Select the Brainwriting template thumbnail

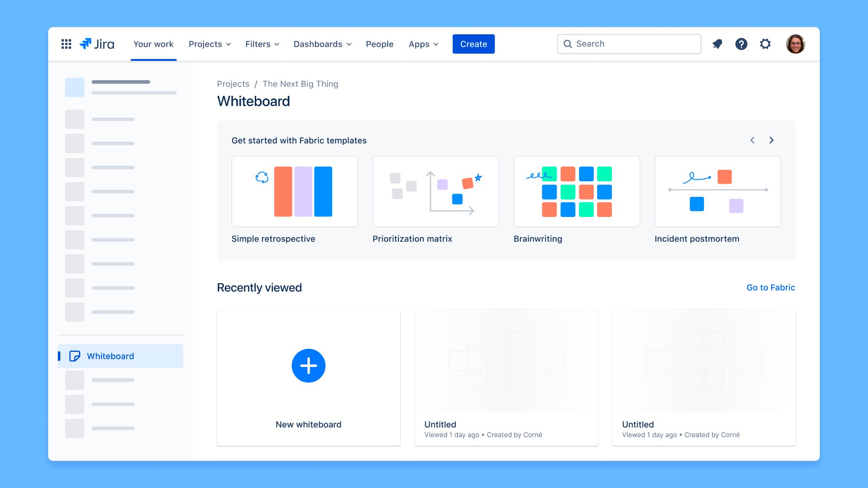(577, 191)
